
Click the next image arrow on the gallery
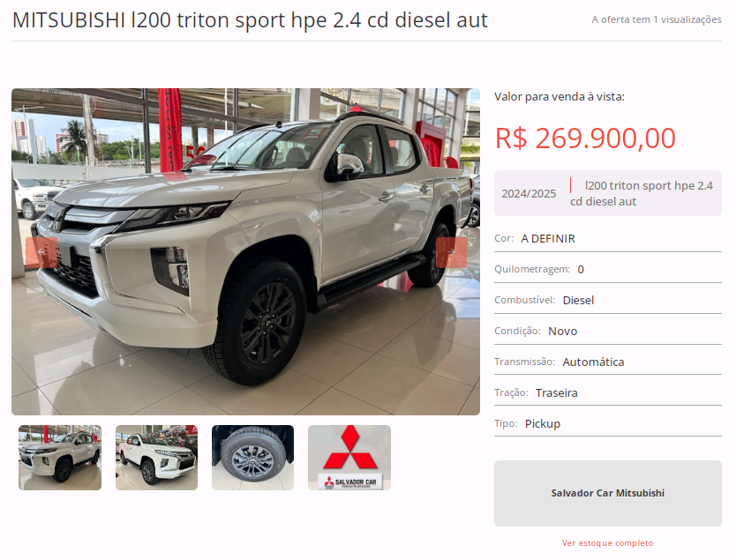coord(451,252)
